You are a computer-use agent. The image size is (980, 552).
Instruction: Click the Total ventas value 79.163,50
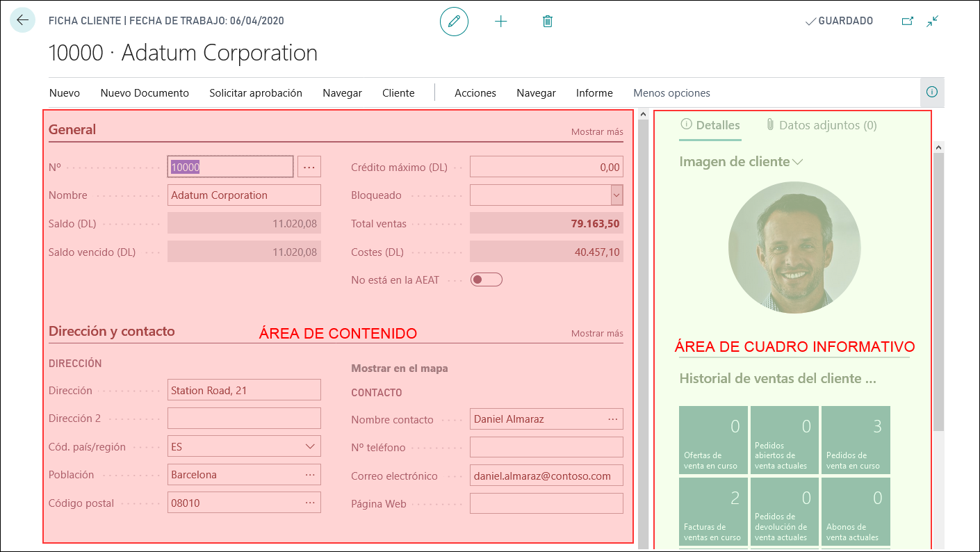(546, 223)
